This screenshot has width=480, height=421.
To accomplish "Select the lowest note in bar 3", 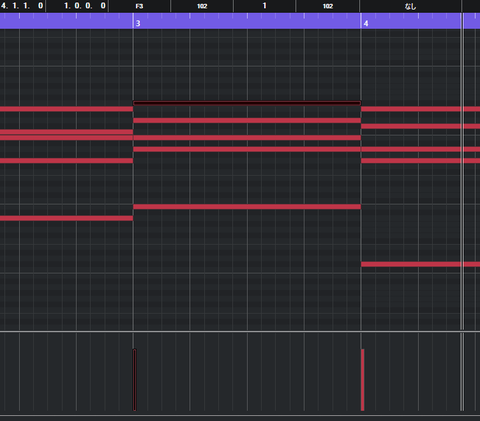I will tap(247, 207).
